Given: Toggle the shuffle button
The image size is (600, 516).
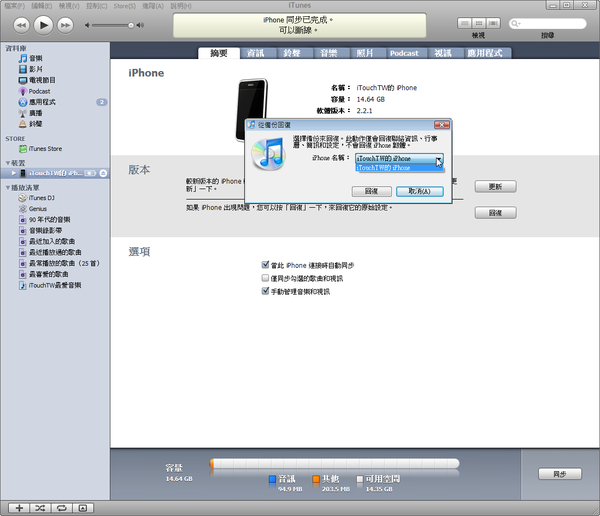Looking at the screenshot, I should click(40, 508).
